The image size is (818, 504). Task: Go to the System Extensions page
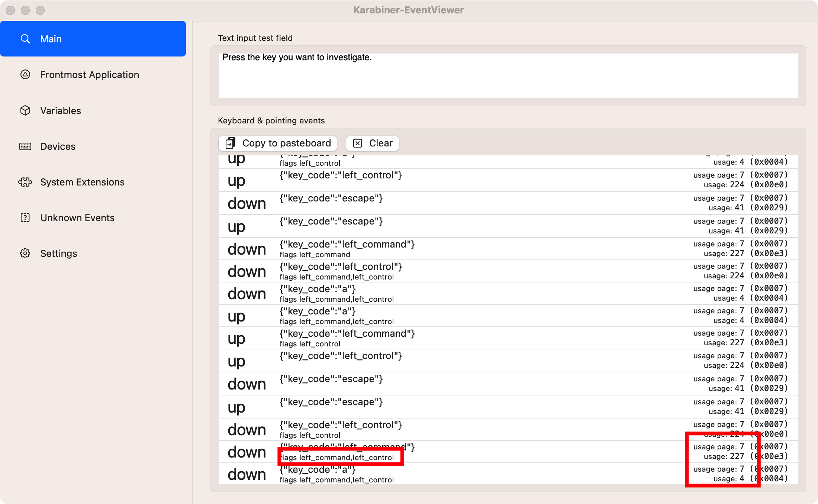pyautogui.click(x=82, y=182)
